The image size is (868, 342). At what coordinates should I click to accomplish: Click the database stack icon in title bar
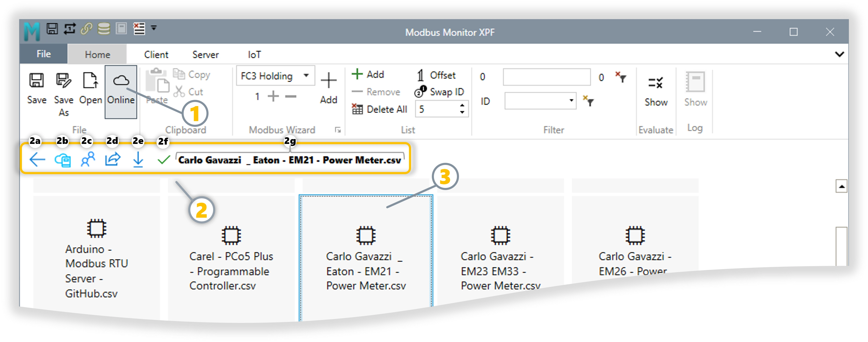tap(104, 29)
